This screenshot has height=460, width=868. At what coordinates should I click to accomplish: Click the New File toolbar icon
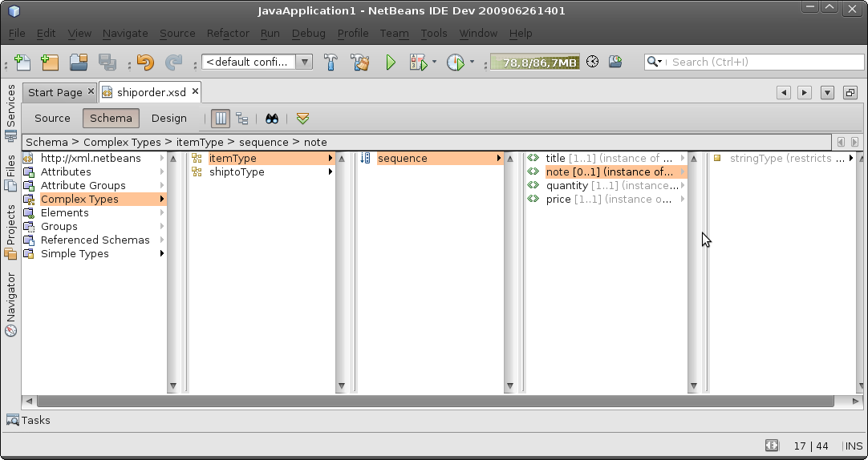(x=22, y=62)
